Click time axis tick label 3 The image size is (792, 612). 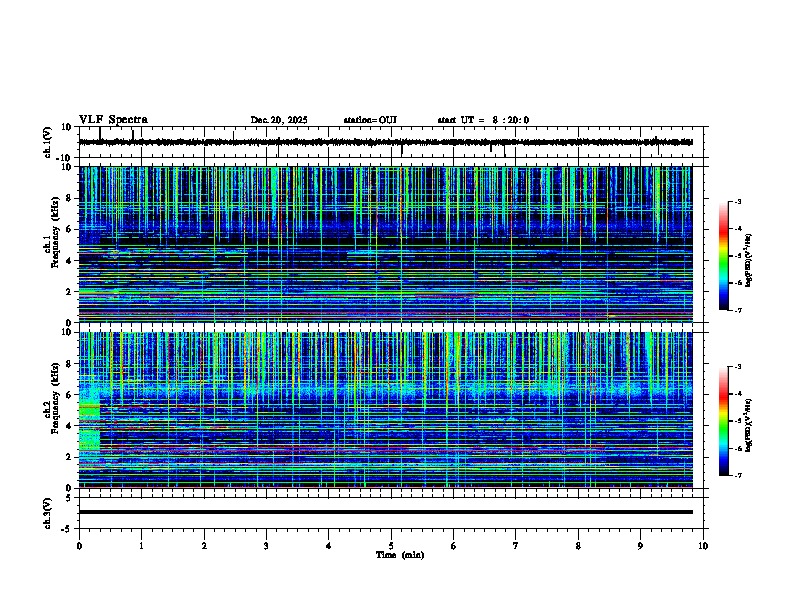click(x=266, y=546)
